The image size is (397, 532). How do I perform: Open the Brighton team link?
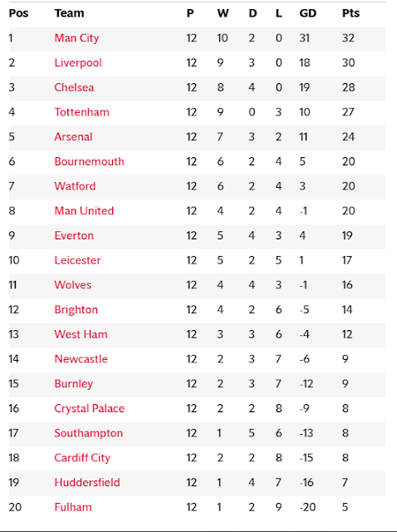(76, 310)
